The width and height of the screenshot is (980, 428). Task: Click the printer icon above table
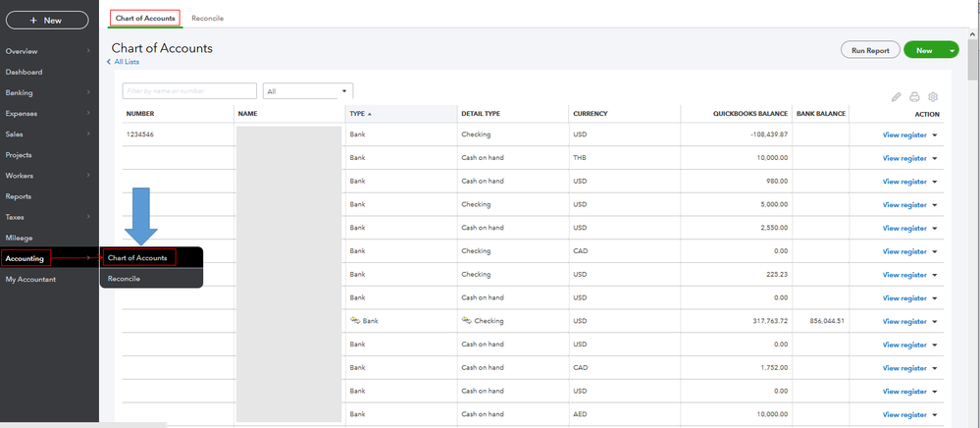coord(914,97)
